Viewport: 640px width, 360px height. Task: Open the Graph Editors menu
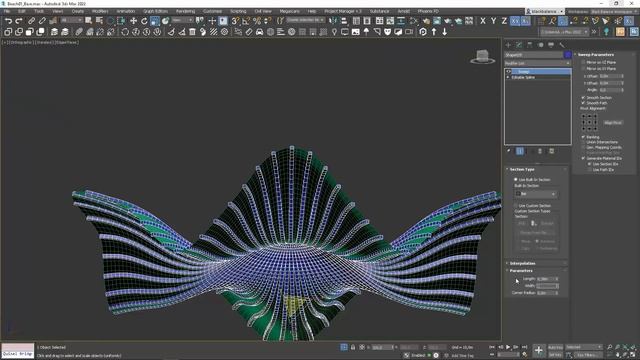pyautogui.click(x=155, y=11)
